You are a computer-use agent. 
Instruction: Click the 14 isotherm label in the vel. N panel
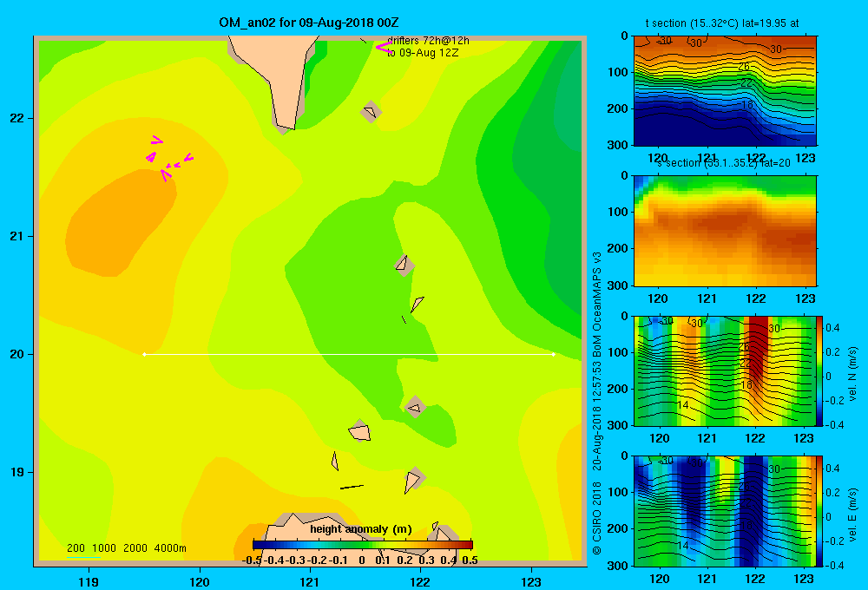682,405
